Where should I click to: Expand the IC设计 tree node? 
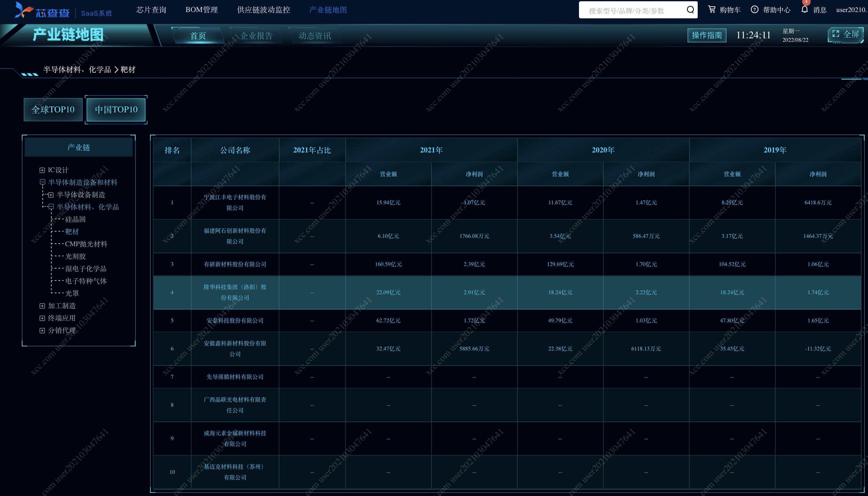click(x=42, y=170)
